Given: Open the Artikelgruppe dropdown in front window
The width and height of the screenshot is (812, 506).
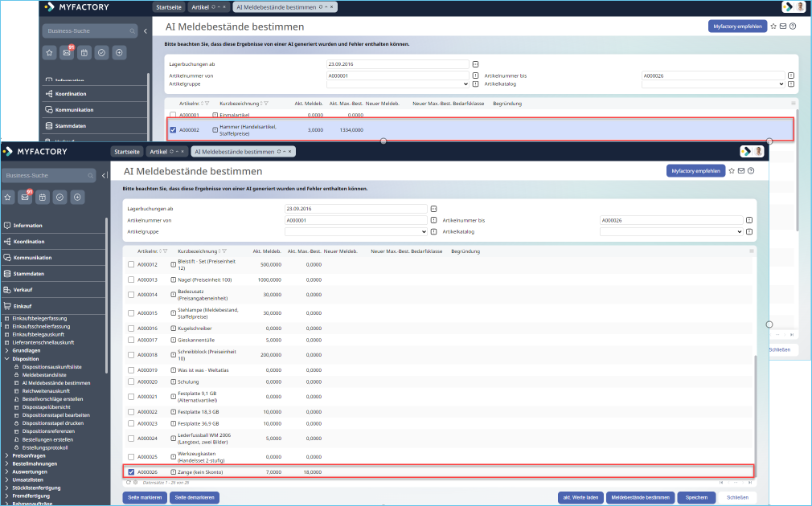Looking at the screenshot, I should coord(356,232).
